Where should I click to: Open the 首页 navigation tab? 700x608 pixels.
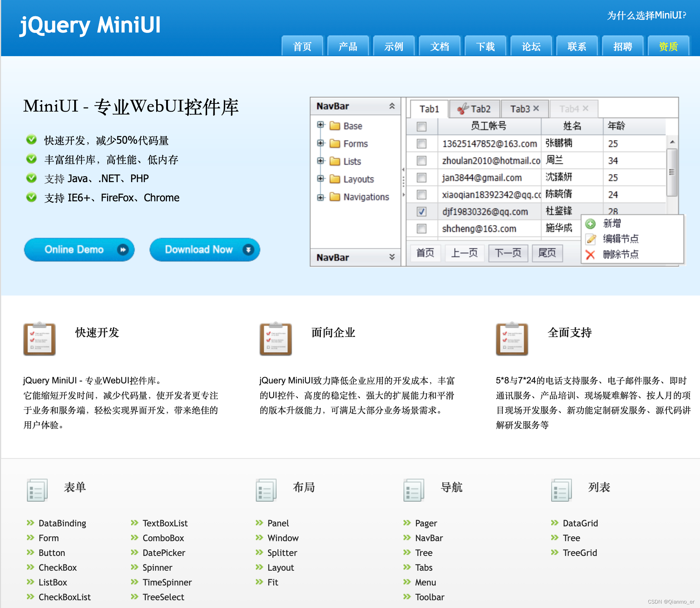click(x=302, y=46)
